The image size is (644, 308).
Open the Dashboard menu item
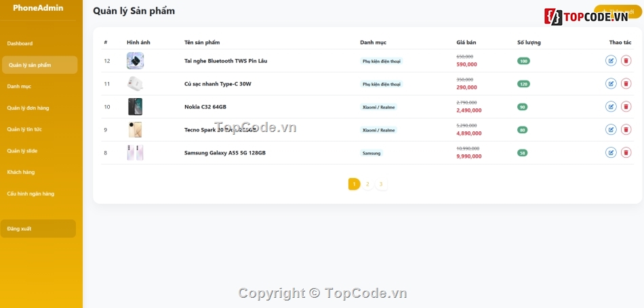coord(20,43)
